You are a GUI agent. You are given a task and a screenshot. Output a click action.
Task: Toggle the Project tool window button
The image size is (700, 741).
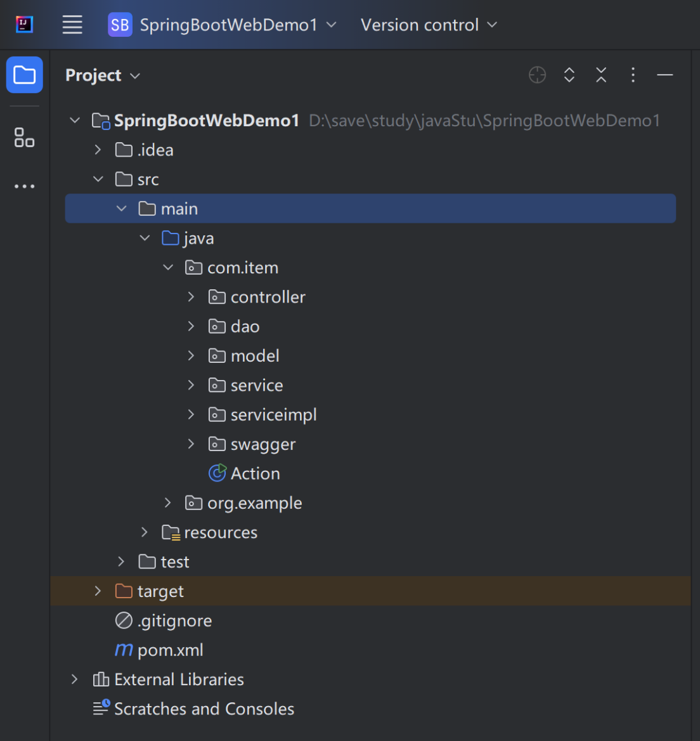tap(25, 75)
